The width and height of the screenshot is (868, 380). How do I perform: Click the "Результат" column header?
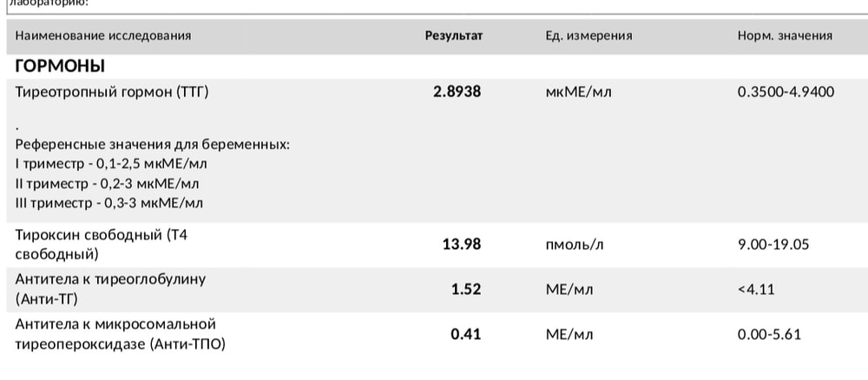coord(453,36)
